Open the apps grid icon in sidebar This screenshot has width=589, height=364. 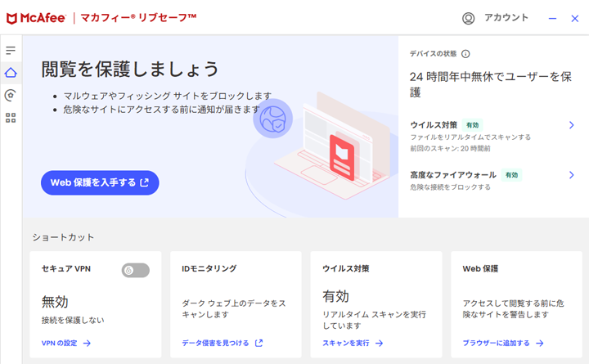(x=11, y=118)
